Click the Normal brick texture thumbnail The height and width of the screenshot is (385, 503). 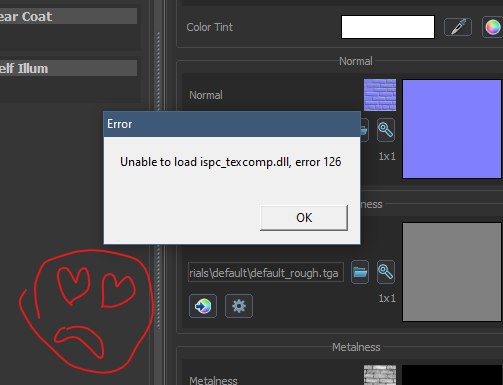[x=380, y=95]
